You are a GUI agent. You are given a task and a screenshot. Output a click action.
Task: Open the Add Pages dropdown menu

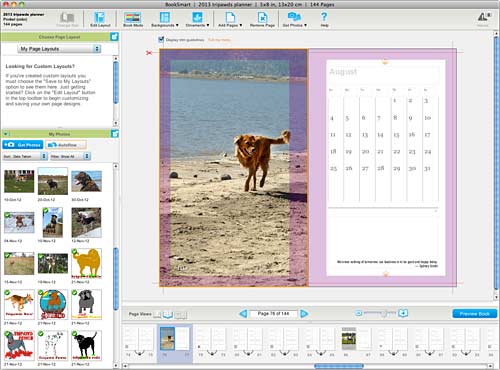coord(230,19)
